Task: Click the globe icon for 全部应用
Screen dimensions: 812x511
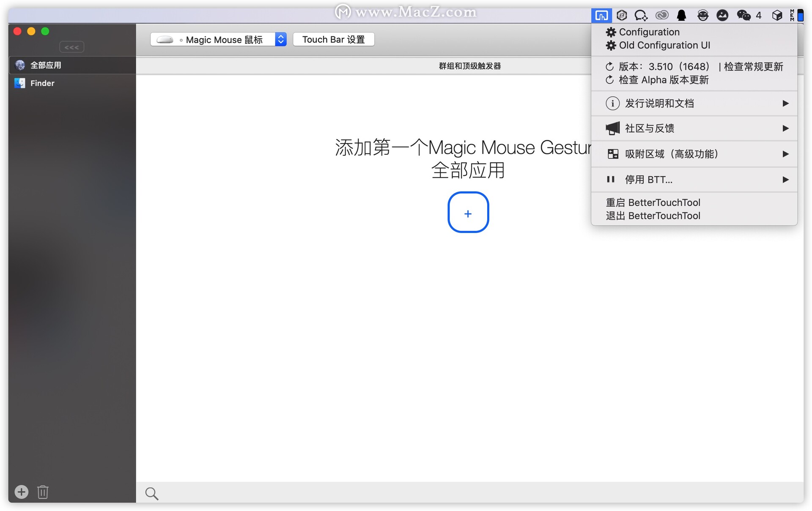Action: (x=20, y=65)
